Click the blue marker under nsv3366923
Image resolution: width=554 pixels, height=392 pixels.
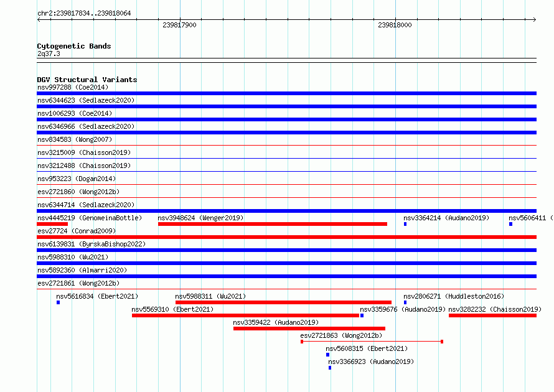[x=330, y=368]
